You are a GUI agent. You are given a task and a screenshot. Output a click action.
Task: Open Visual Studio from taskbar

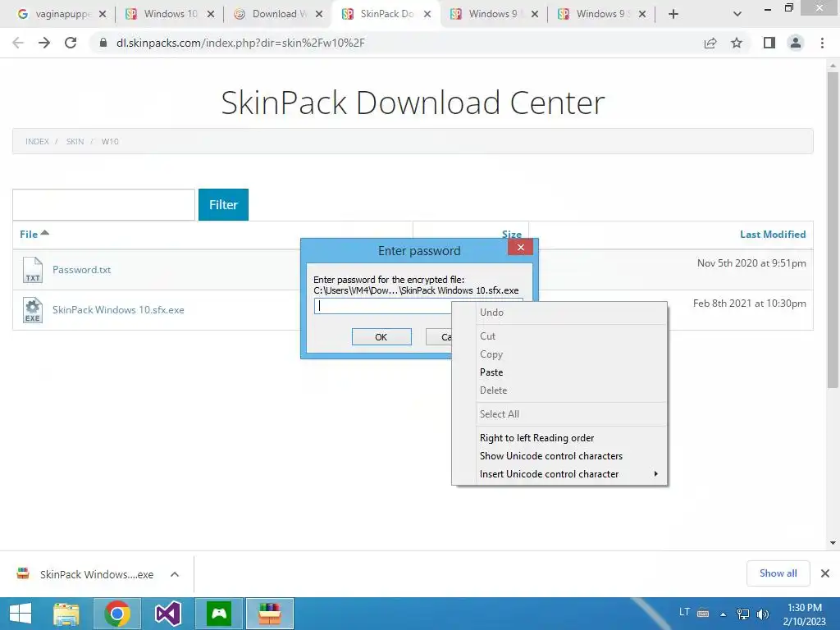[x=167, y=614]
